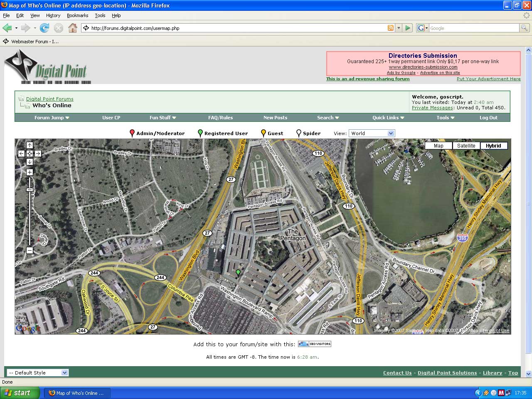The image size is (532, 399).
Task: Go back with the green Back arrow
Action: (x=7, y=28)
